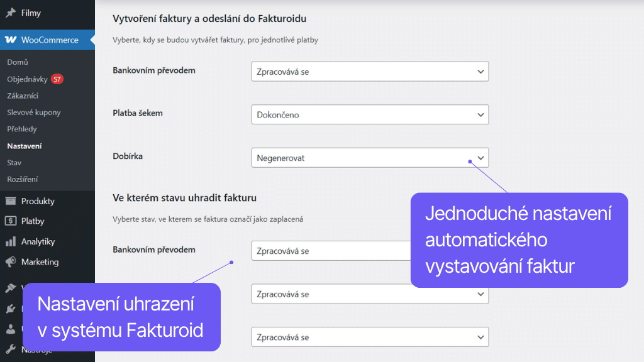This screenshot has width=644, height=362.
Task: Open Slevové kupony submenu item
Action: [x=34, y=112]
